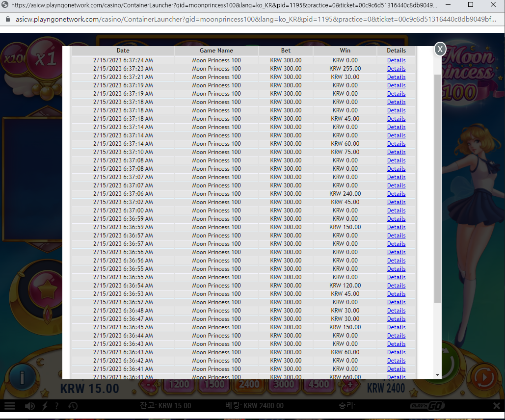Viewport: 505px width, 420px height.
Task: Close the game history popup with X
Action: 440,49
